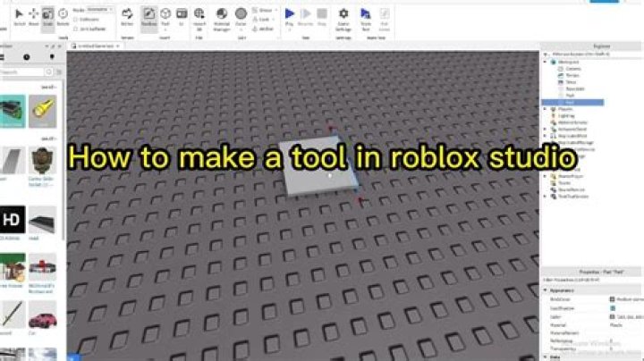Select the red car model thumbnail
The image size is (644, 361).
click(43, 315)
